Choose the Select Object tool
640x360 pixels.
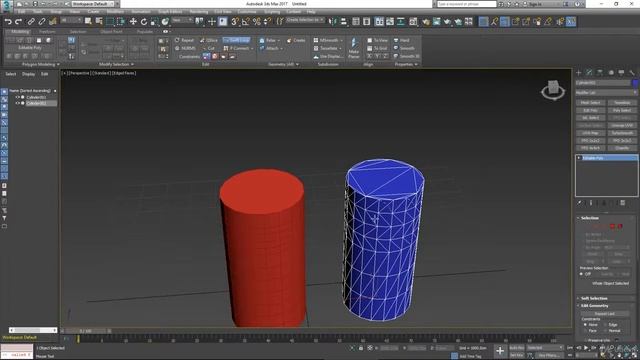88,22
